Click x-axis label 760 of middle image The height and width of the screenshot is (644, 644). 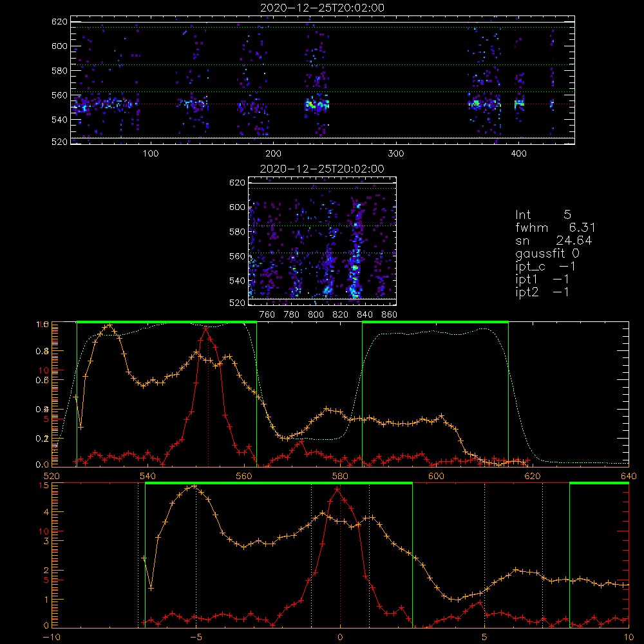(x=267, y=315)
